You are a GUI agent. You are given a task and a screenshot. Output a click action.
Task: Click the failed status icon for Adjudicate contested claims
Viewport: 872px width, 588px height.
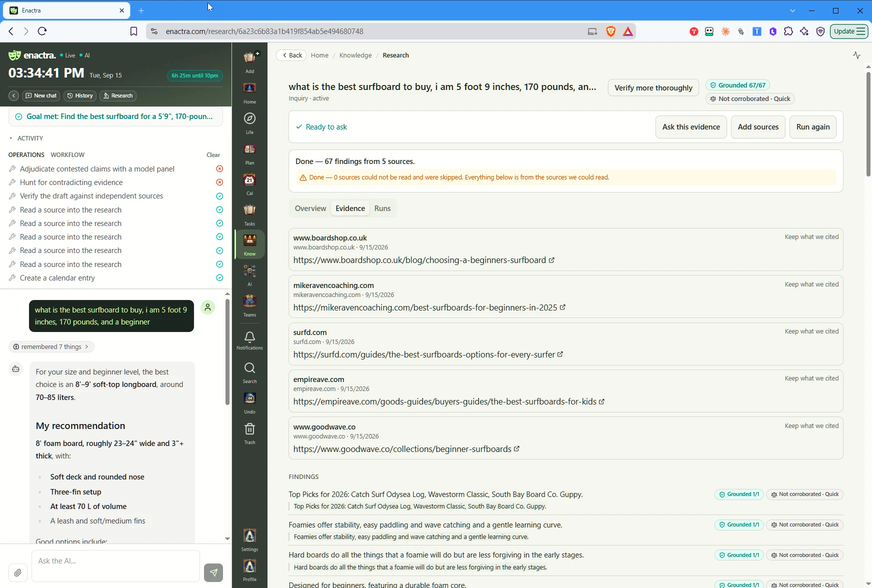(219, 169)
